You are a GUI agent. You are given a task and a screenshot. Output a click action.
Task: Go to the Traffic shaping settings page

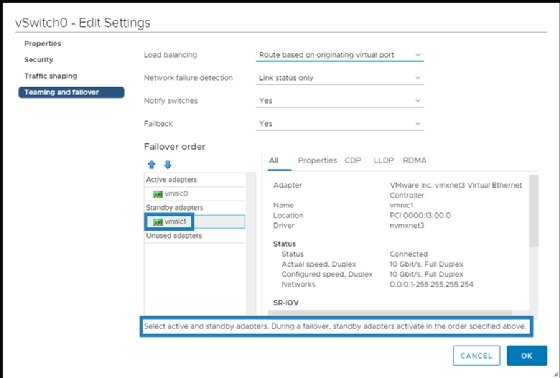pos(51,76)
